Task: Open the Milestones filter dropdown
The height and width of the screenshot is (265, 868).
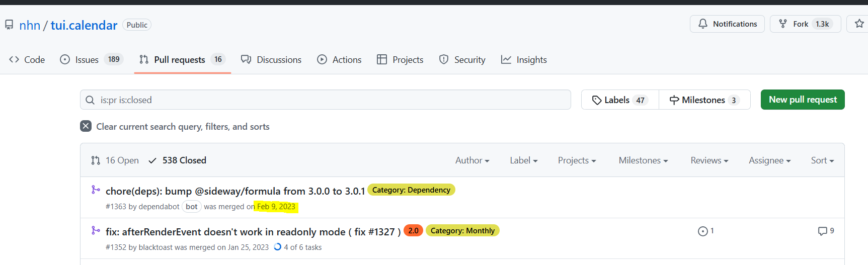Action: click(643, 160)
